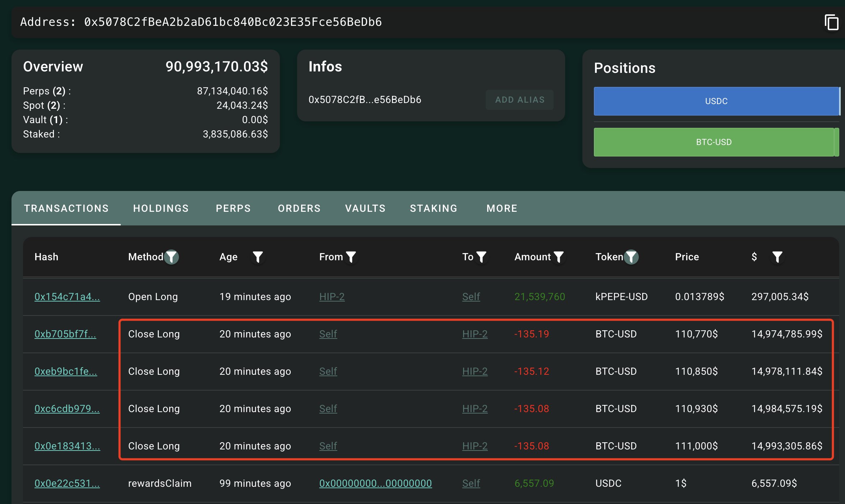Screen dimensions: 845x504
Task: Open the Staking tab
Action: pos(434,209)
